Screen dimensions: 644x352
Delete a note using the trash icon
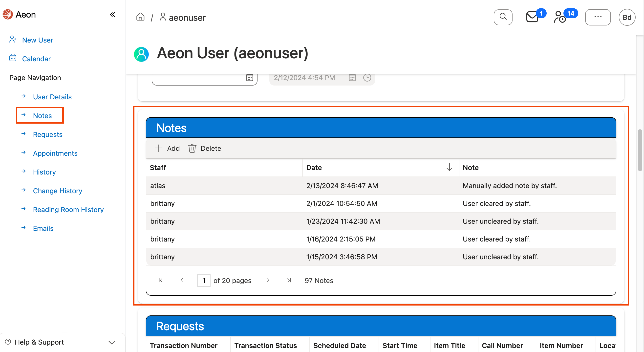(x=192, y=148)
